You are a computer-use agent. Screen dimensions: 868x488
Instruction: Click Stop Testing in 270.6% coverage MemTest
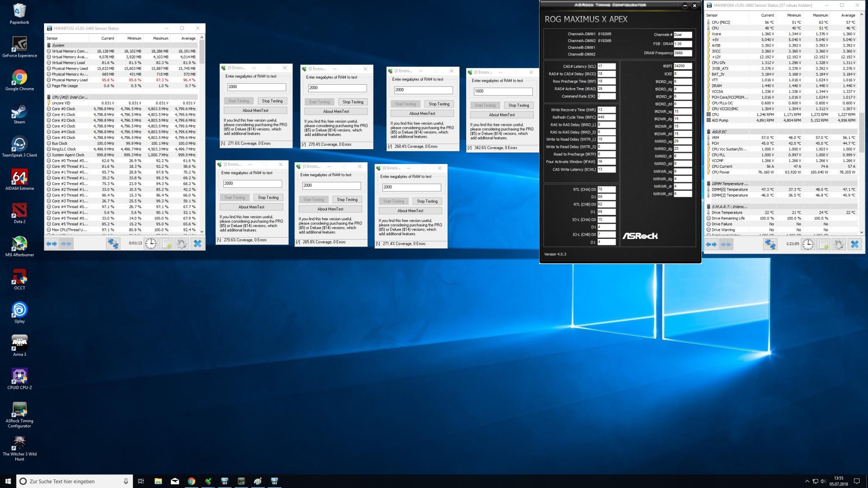(x=268, y=197)
